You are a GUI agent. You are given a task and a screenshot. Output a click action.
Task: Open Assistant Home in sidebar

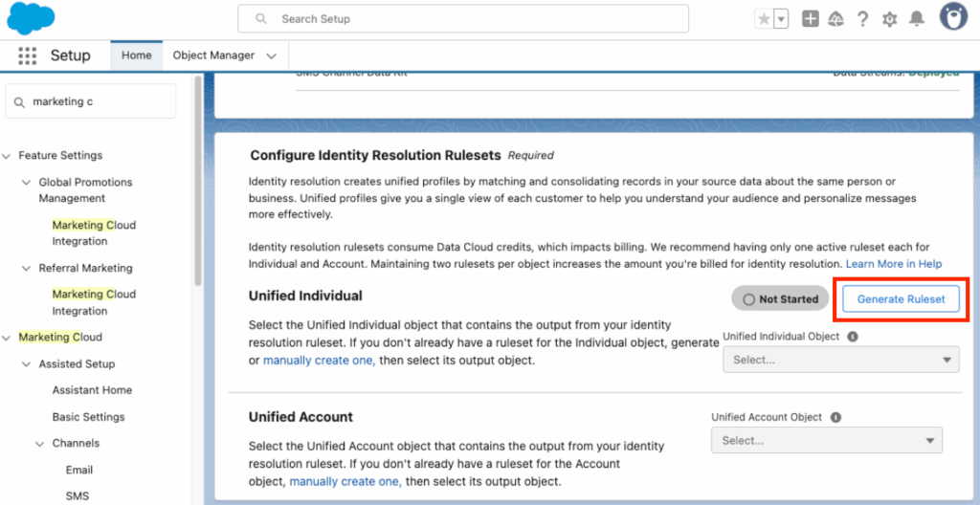pos(92,390)
